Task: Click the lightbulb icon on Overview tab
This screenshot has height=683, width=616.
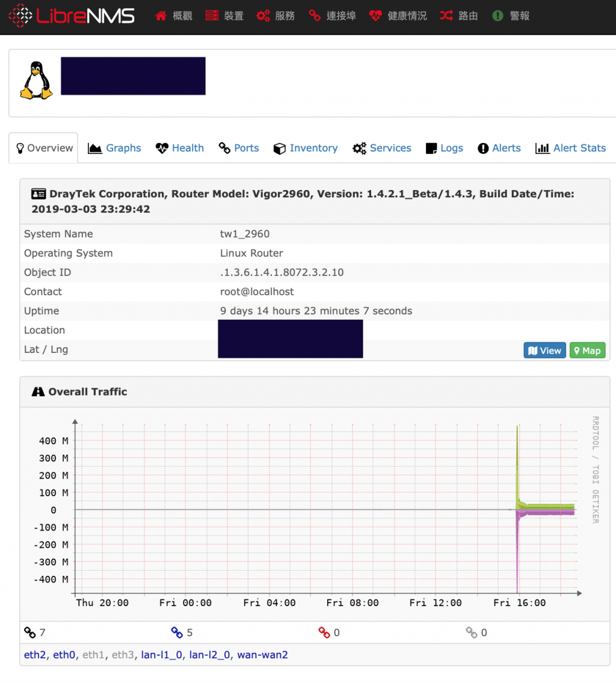Action: pos(20,148)
